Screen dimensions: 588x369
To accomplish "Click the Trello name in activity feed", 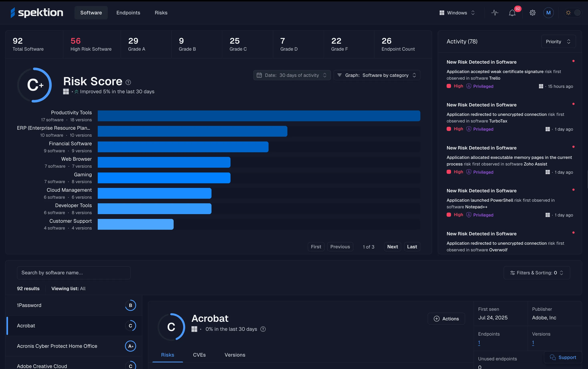I will [494, 78].
